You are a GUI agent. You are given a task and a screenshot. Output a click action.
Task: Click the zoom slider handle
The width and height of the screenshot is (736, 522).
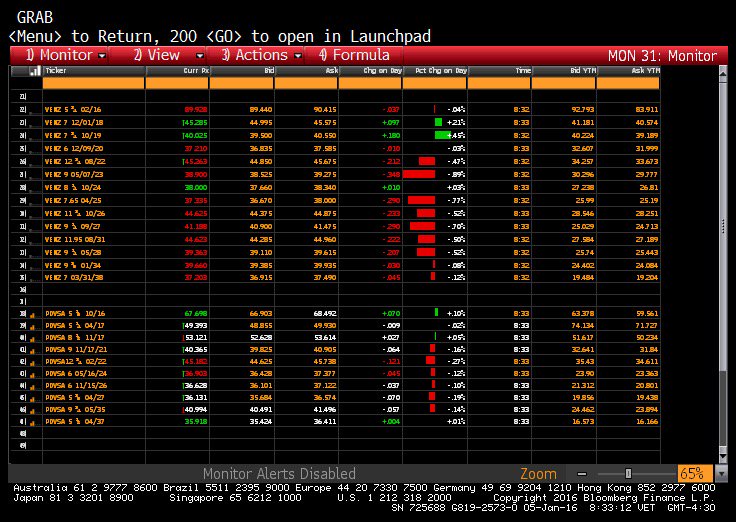click(628, 474)
